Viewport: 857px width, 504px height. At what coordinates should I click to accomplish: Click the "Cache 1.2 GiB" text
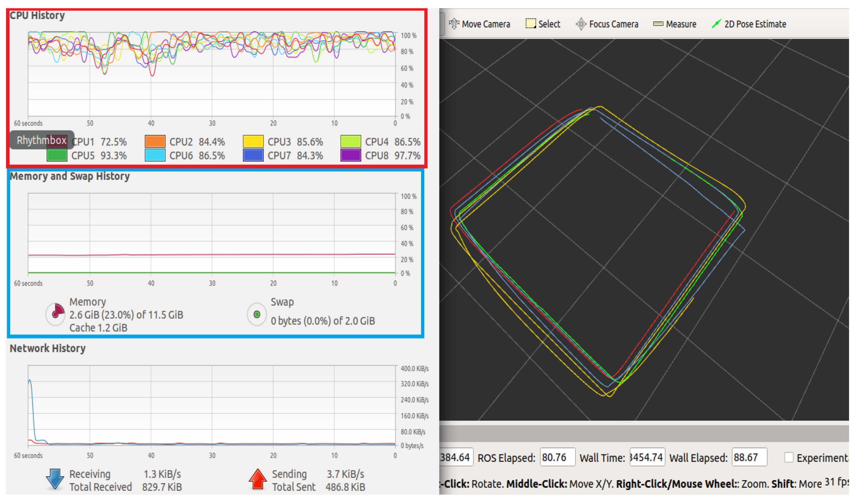[x=98, y=328]
